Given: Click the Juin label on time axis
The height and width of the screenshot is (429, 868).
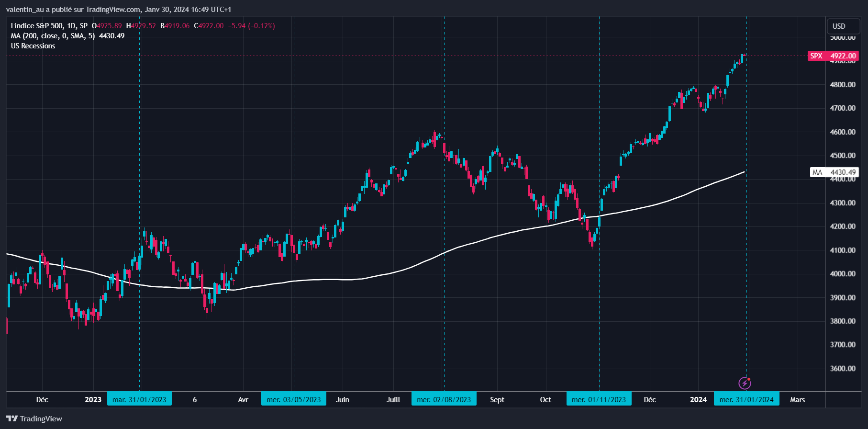Looking at the screenshot, I should [343, 399].
